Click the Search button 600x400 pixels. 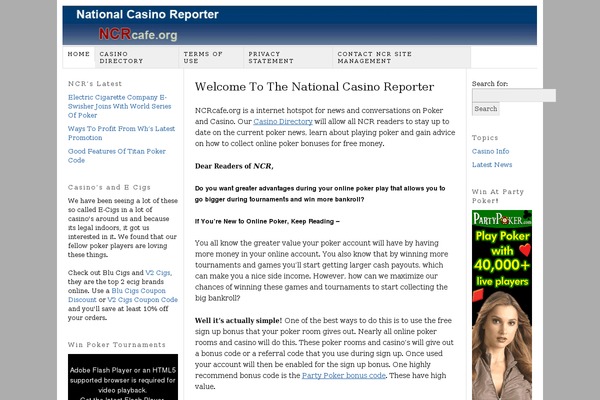tap(486, 109)
